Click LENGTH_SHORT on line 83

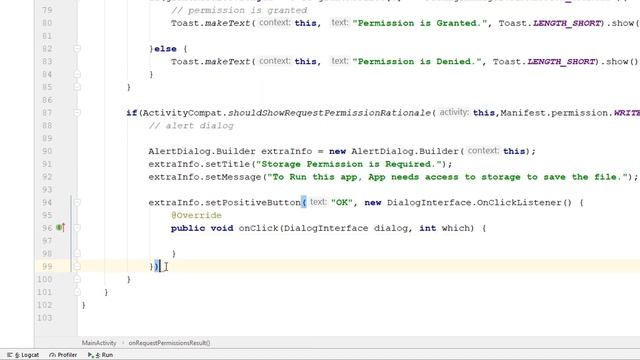[x=561, y=62]
